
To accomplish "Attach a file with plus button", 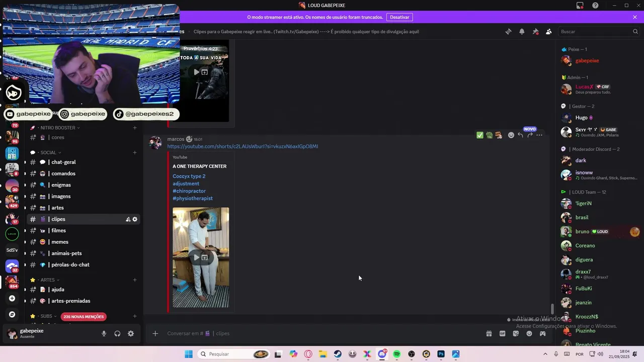I will click(x=155, y=333).
